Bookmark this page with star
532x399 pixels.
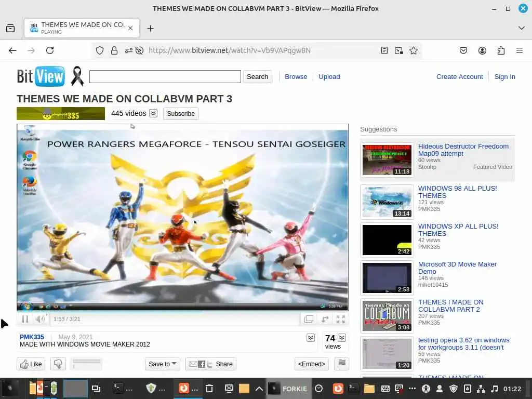click(x=413, y=50)
